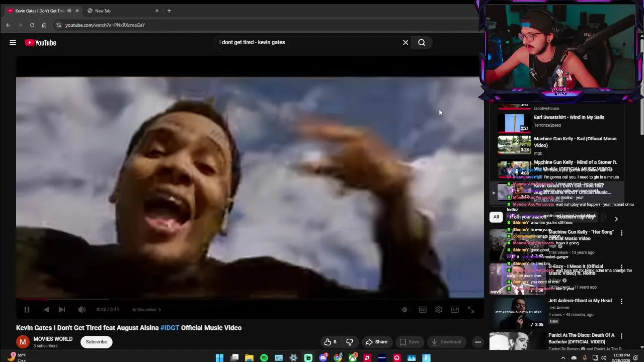Save video to a playlist
Viewport: 644px width, 362px height.
pos(409,342)
